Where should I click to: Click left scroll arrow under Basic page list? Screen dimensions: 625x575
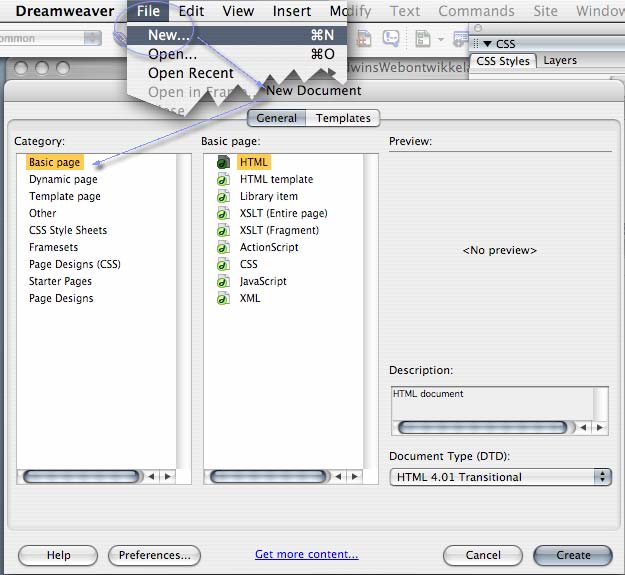[338, 476]
